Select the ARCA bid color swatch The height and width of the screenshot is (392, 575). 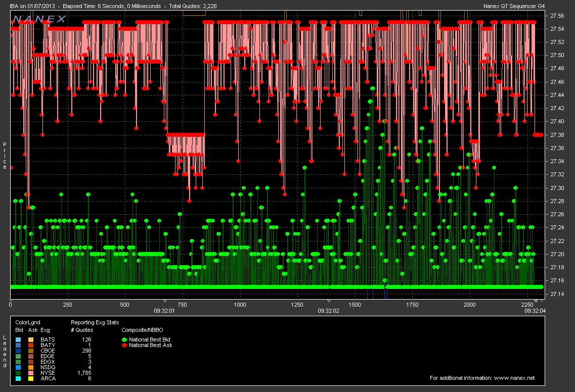coord(18,378)
